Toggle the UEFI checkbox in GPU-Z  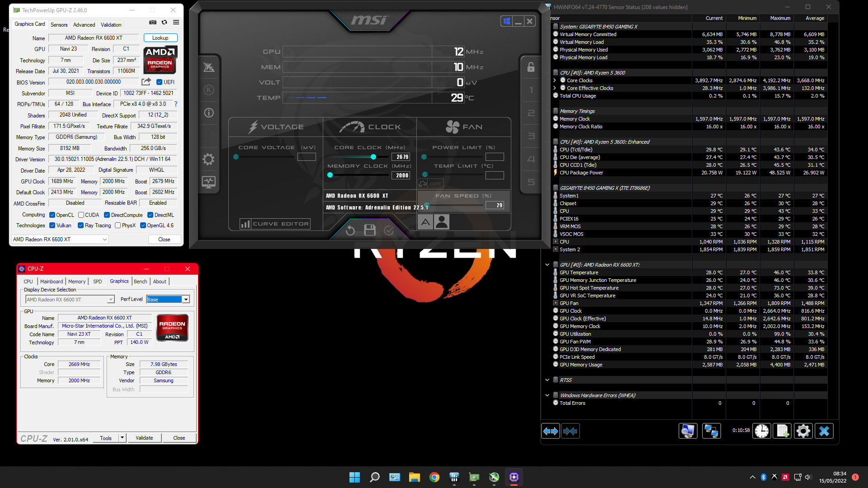tap(159, 82)
